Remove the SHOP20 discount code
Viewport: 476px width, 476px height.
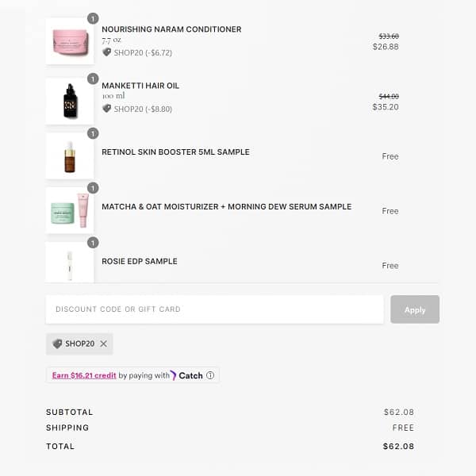coord(103,344)
